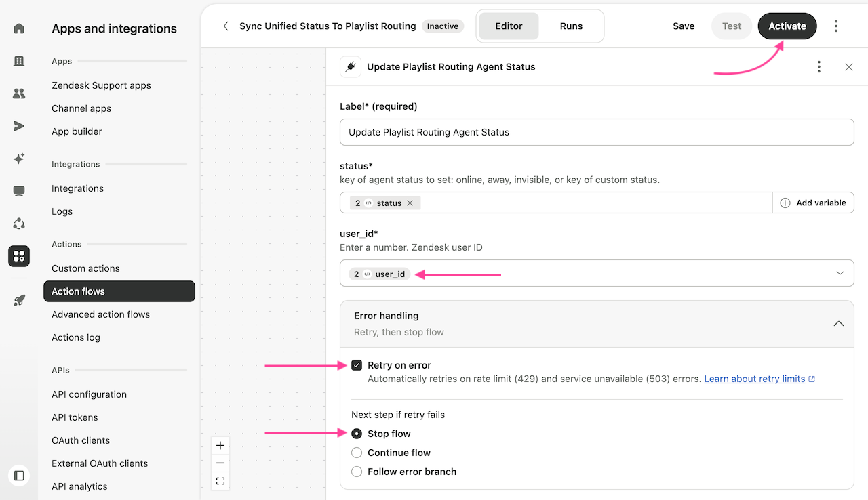Click the Activate button

click(x=787, y=26)
